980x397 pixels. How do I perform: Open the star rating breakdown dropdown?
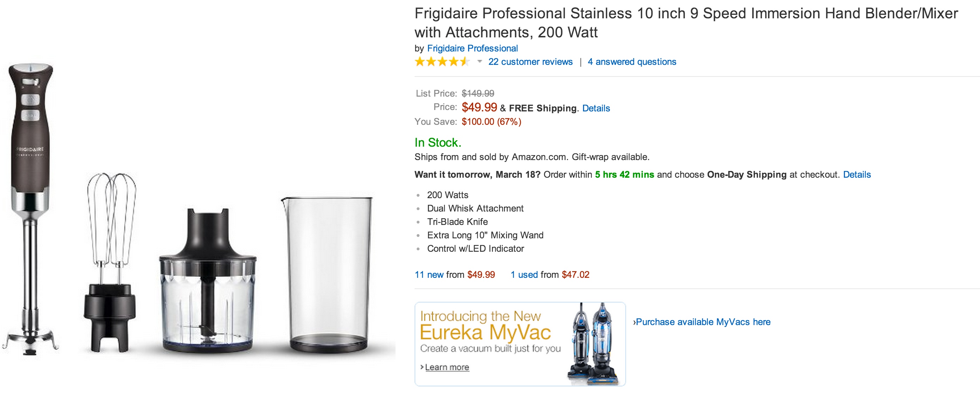(479, 62)
